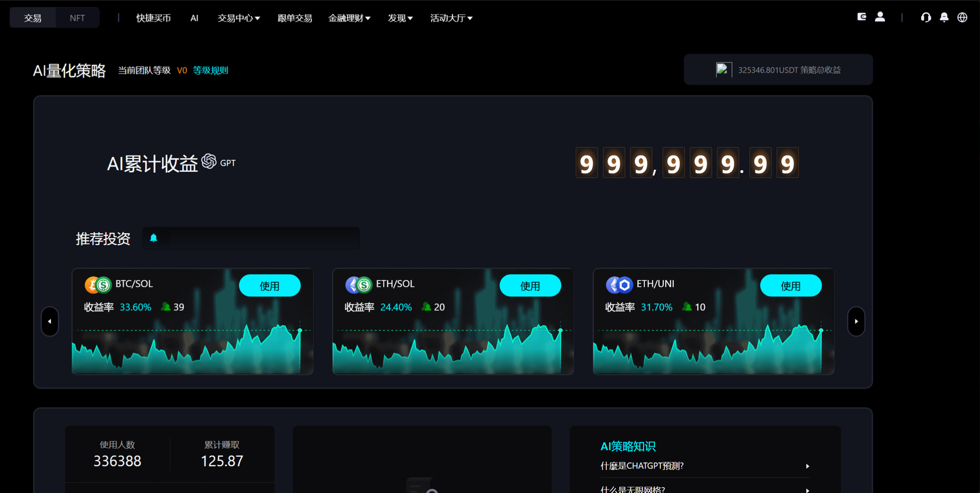The height and width of the screenshot is (493, 980).
Task: Switch to the NFT mode toggle
Action: (77, 18)
